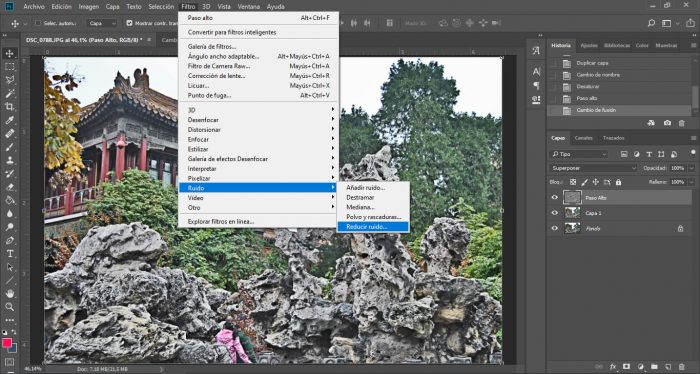Image resolution: width=700 pixels, height=374 pixels.
Task: Select the Brush tool
Action: click(9, 147)
